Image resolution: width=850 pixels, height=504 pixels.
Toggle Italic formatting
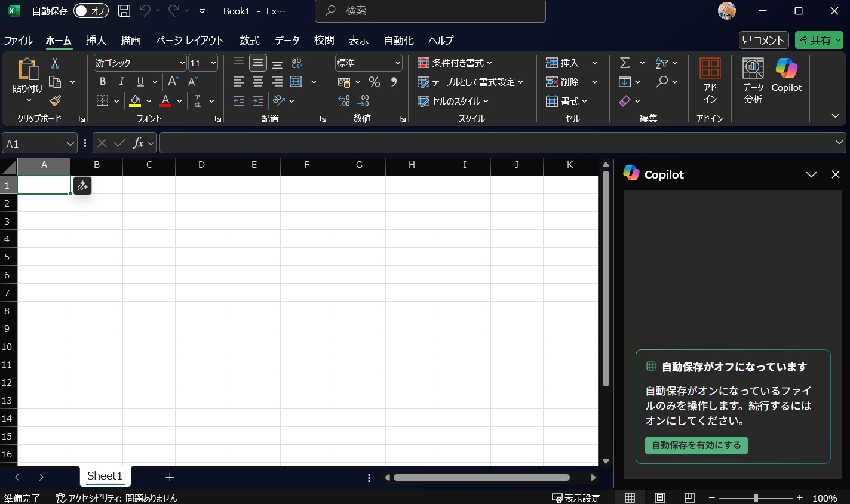pos(121,81)
